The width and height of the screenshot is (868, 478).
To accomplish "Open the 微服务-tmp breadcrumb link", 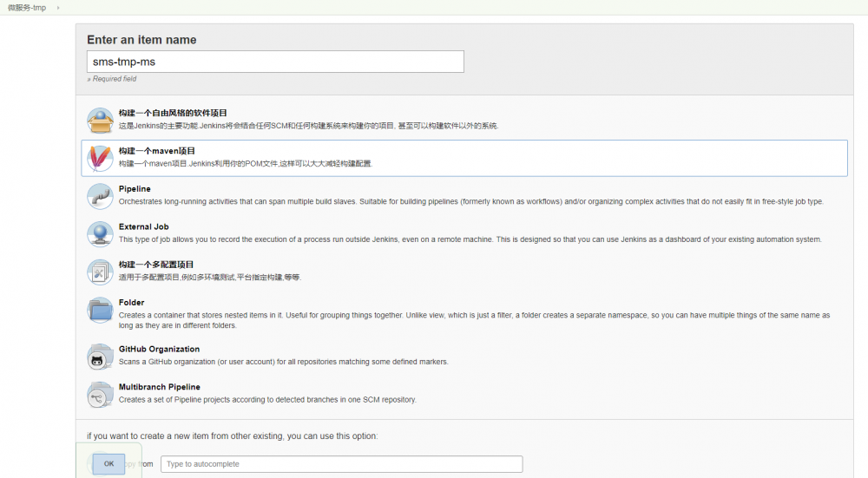I will pos(27,8).
